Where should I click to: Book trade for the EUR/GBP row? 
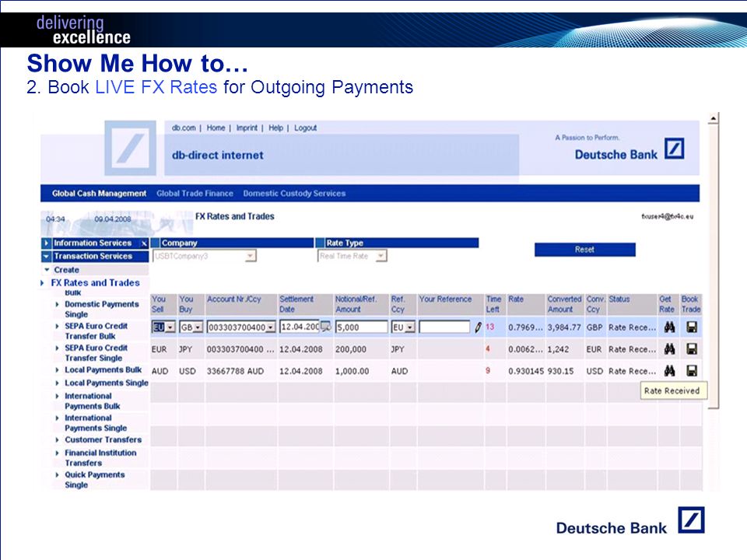692,327
